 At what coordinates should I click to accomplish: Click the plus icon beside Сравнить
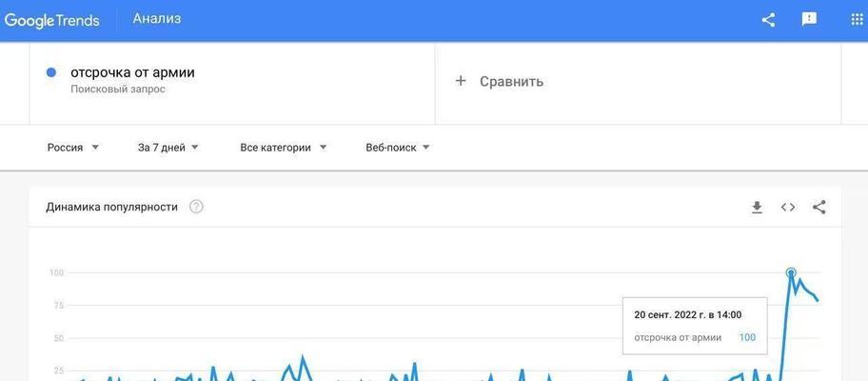[461, 81]
